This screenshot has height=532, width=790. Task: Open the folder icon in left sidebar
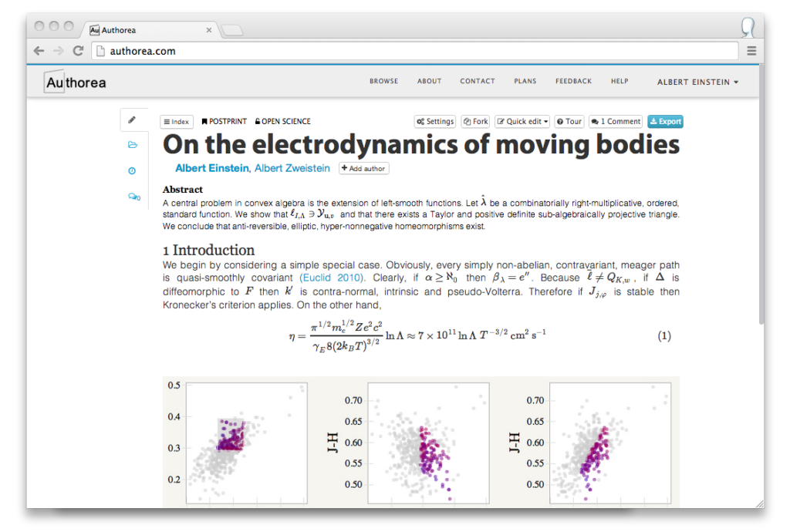pyautogui.click(x=132, y=145)
